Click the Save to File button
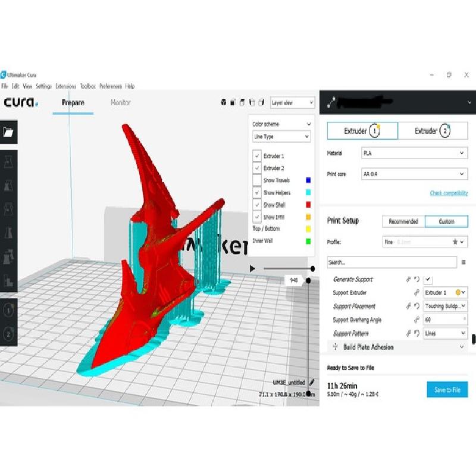The width and height of the screenshot is (476, 476). [x=447, y=390]
